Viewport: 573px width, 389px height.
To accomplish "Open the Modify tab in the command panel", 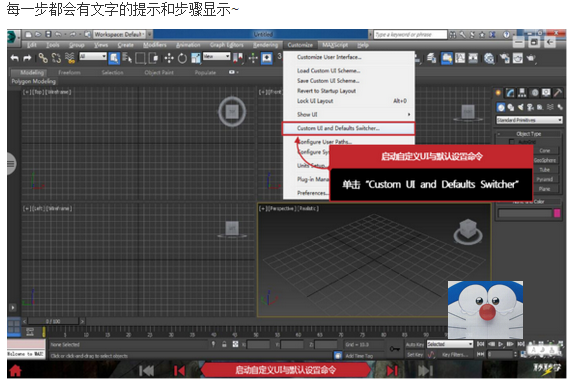I will point(510,93).
